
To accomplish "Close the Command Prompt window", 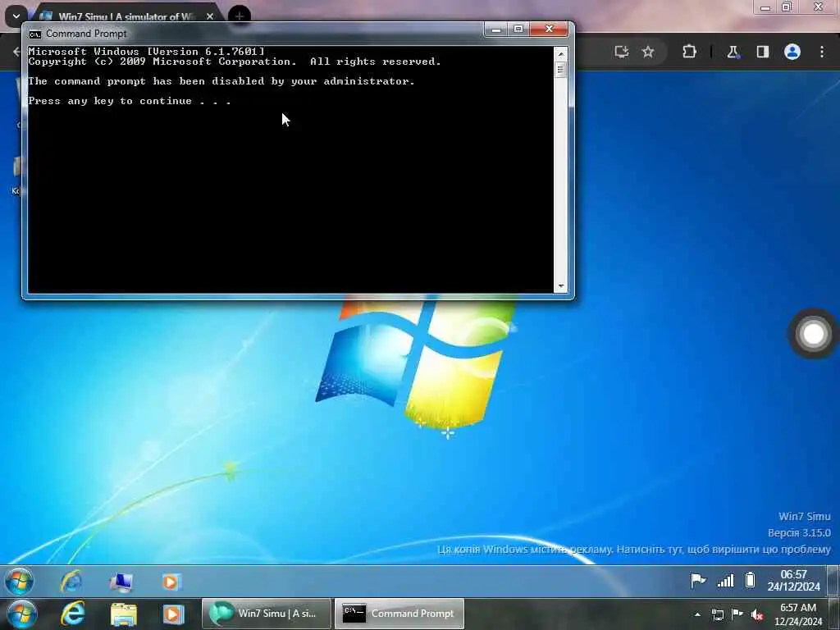I will pyautogui.click(x=549, y=29).
